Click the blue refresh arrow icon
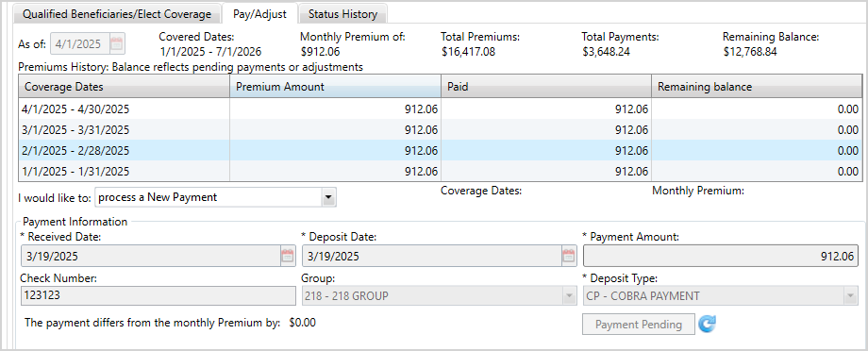The width and height of the screenshot is (868, 351). 707,324
